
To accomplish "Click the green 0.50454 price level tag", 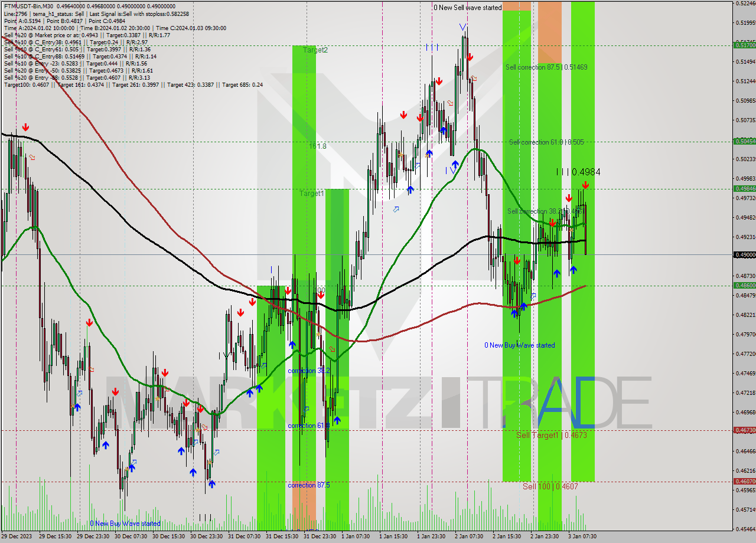I will [x=744, y=141].
